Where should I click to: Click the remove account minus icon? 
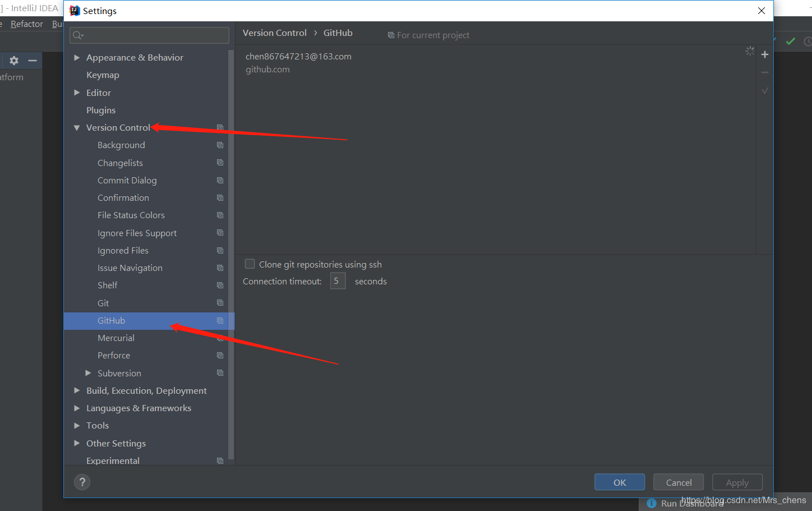[764, 72]
